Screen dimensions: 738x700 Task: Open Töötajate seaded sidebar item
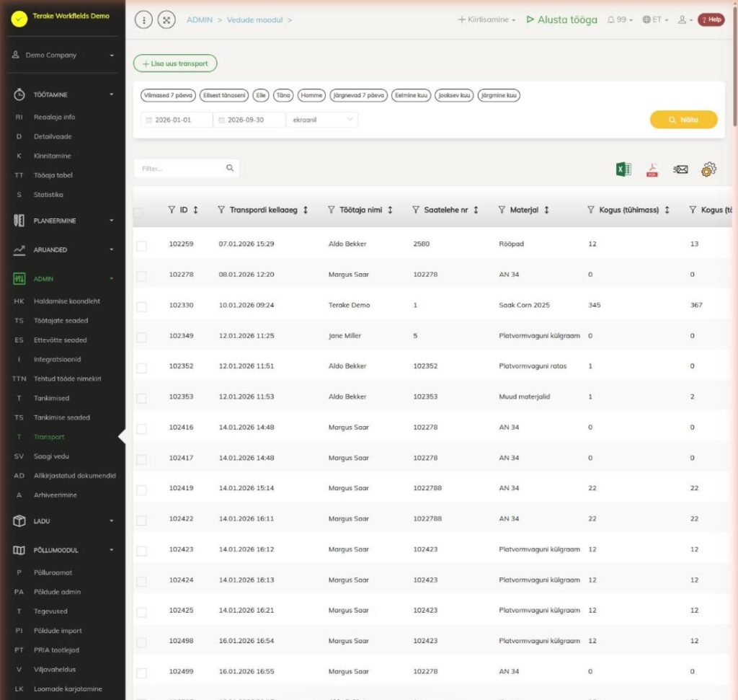pos(61,321)
